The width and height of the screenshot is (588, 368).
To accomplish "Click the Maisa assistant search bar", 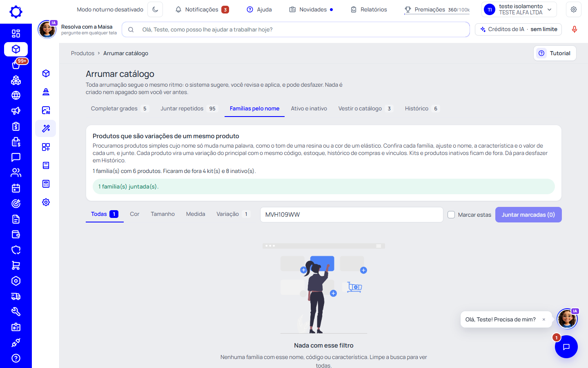I will click(x=296, y=29).
